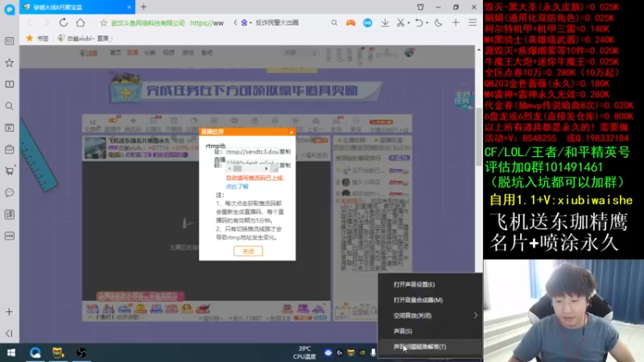Open new tab with plus button

click(x=143, y=7)
